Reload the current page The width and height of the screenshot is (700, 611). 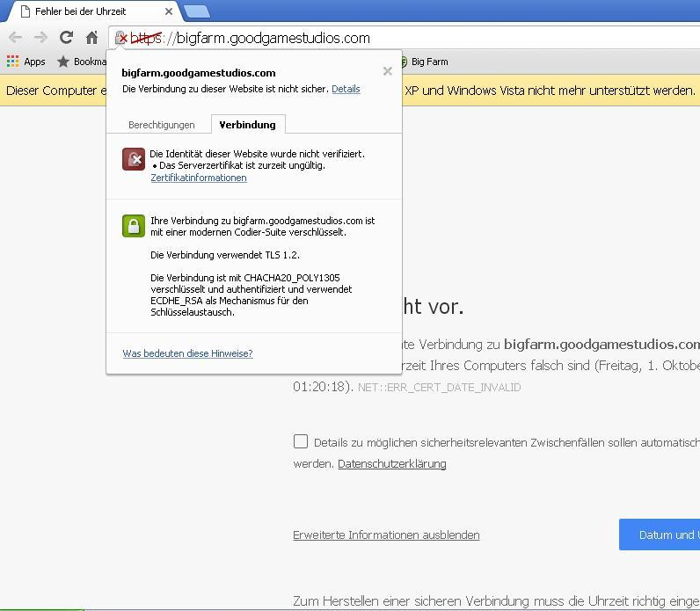pyautogui.click(x=67, y=38)
